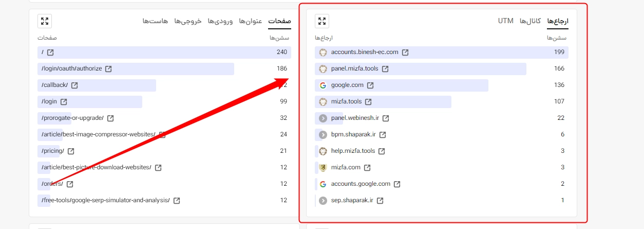Screen dimensions: 644x229
Task: Click the favicon beside accounts.binesh-ec.com
Action: coord(323,52)
